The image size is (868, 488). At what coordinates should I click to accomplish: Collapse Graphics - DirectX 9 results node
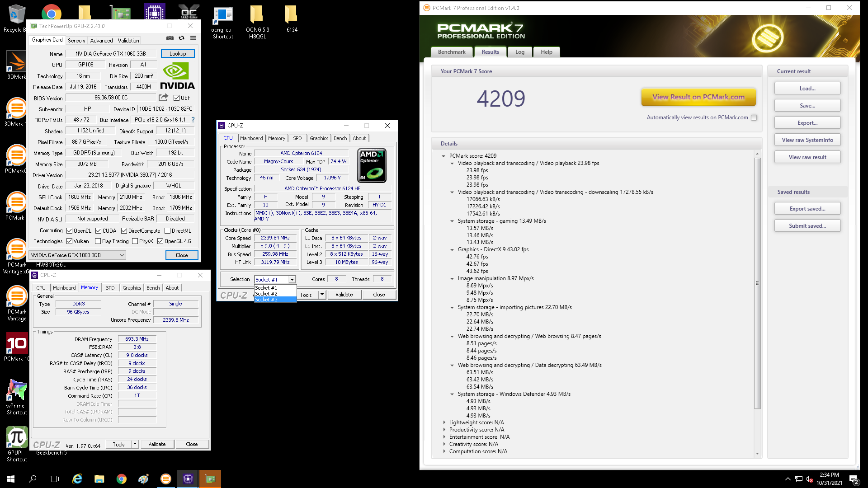pyautogui.click(x=452, y=250)
